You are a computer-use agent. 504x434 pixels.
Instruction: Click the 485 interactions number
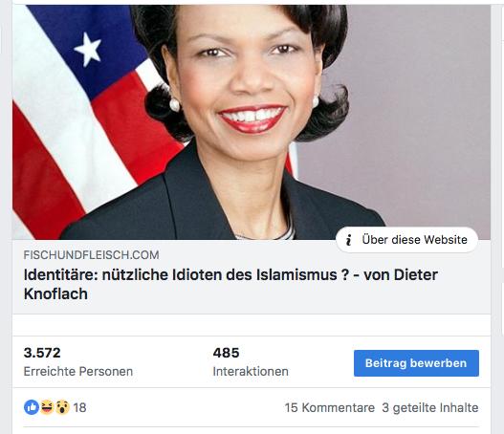click(226, 353)
